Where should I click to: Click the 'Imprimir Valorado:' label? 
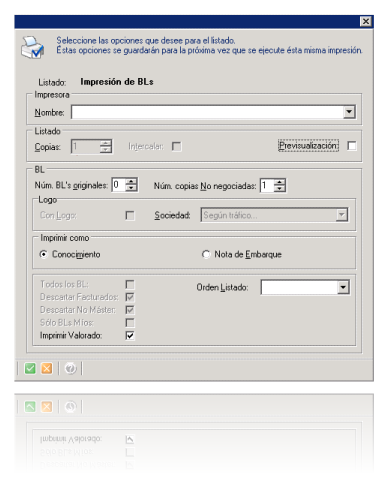click(x=71, y=335)
